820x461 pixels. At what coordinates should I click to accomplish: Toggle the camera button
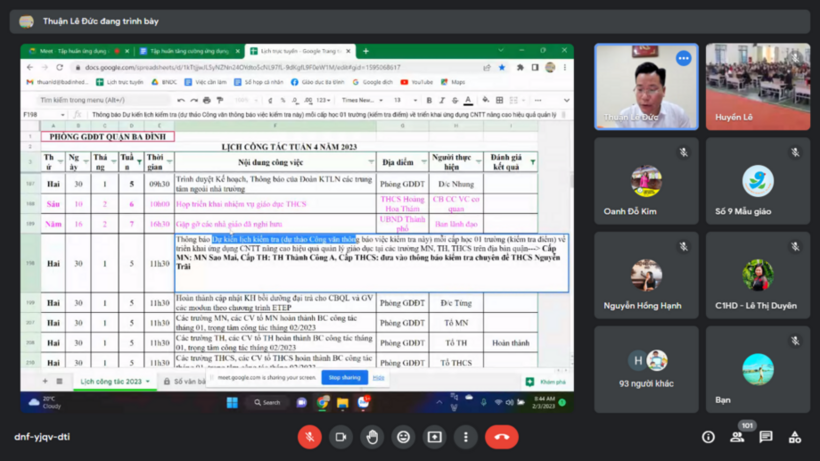click(341, 437)
